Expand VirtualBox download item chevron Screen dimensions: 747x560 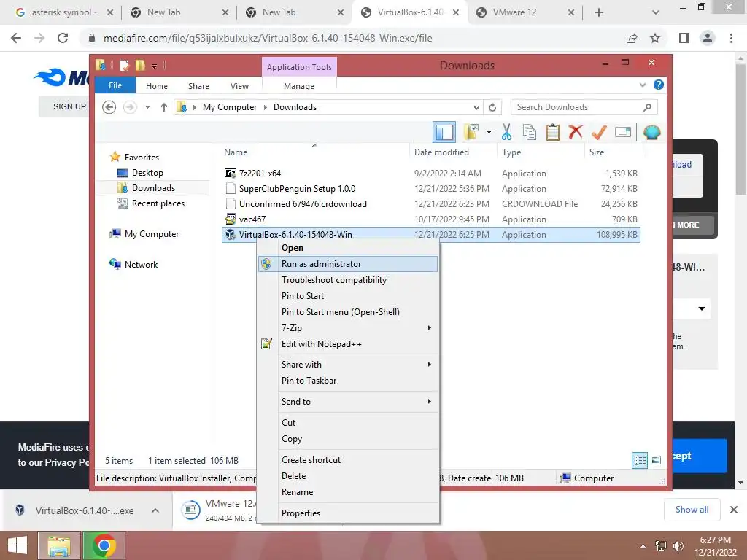155,510
